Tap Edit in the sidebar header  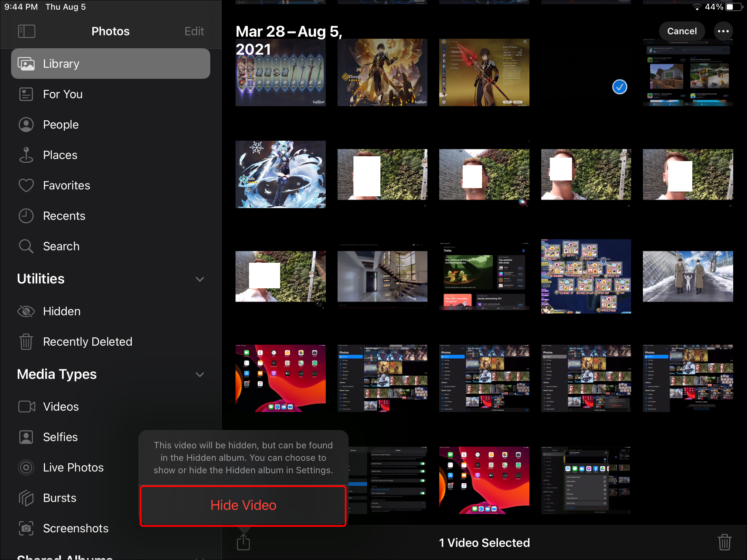(194, 31)
